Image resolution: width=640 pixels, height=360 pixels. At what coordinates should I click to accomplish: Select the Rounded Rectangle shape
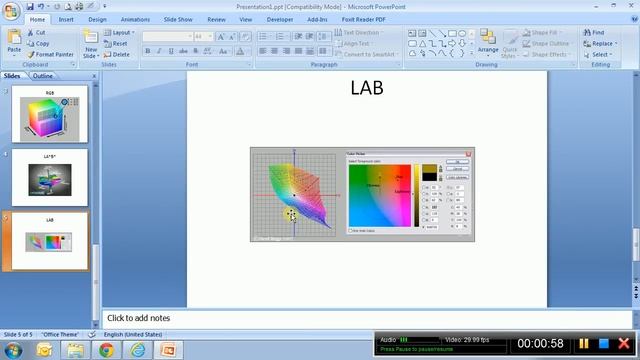click(x=412, y=43)
